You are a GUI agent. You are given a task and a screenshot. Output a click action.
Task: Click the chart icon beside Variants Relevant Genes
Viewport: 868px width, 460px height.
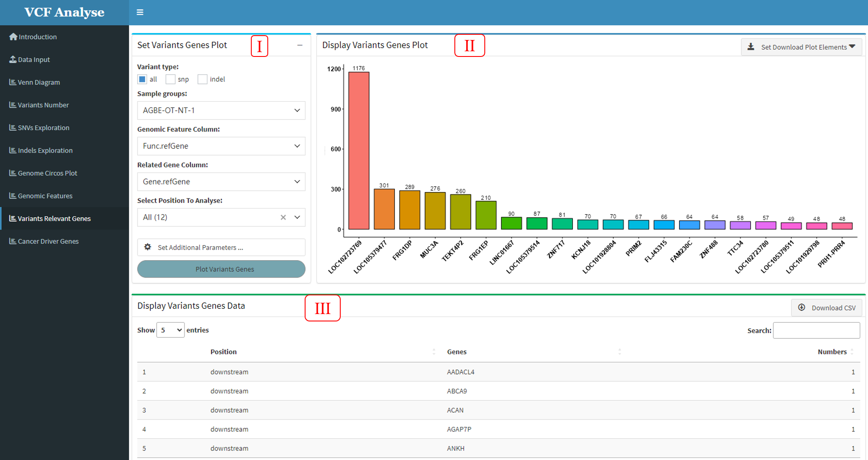(x=13, y=218)
